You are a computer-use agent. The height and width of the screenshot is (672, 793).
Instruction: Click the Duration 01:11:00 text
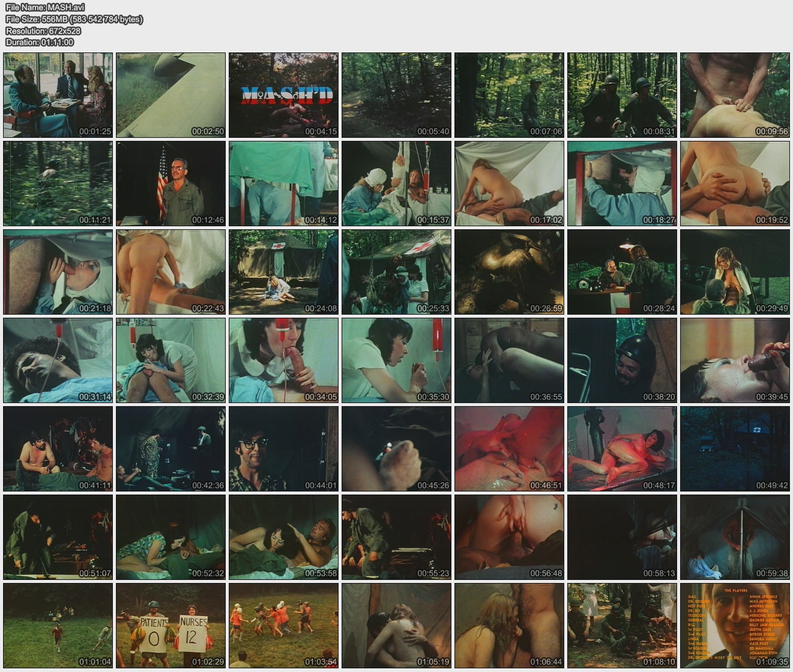[x=40, y=42]
